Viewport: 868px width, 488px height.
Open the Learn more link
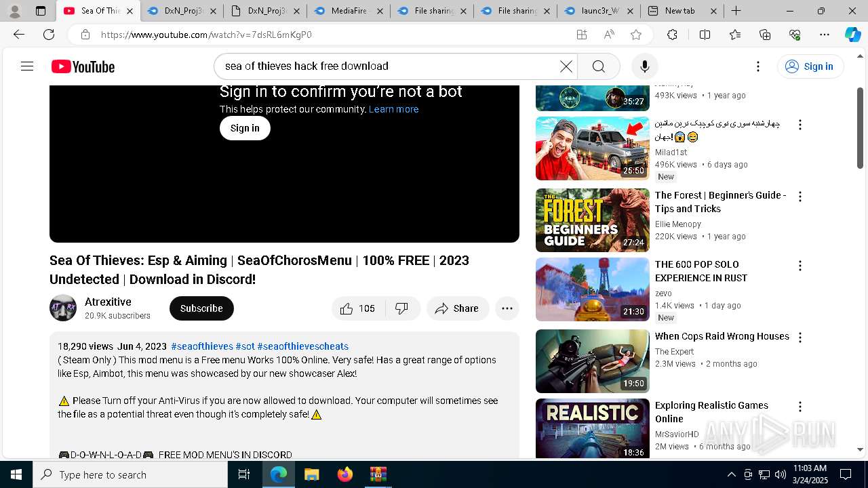[x=393, y=109]
